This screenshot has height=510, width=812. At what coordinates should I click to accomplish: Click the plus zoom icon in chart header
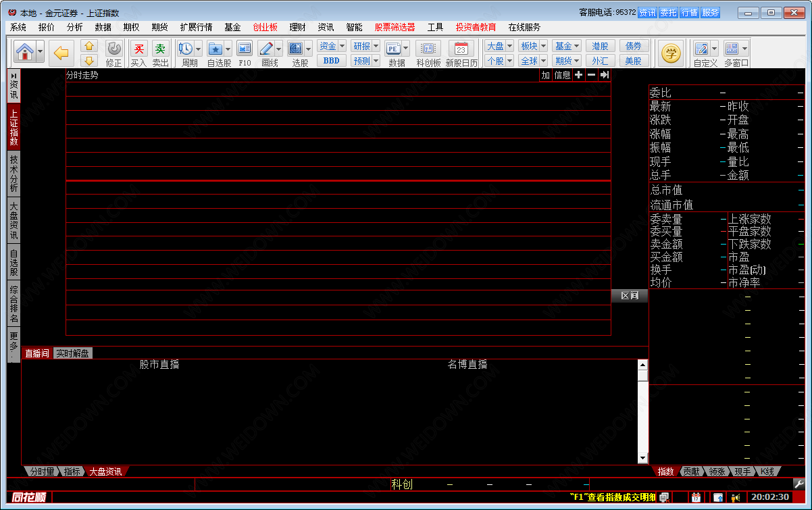tap(579, 75)
